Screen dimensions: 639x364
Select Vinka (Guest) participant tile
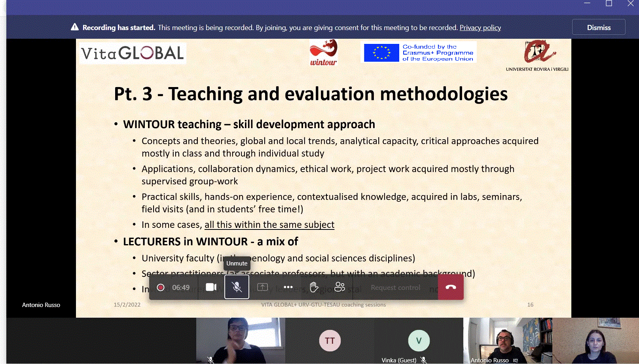(419, 341)
